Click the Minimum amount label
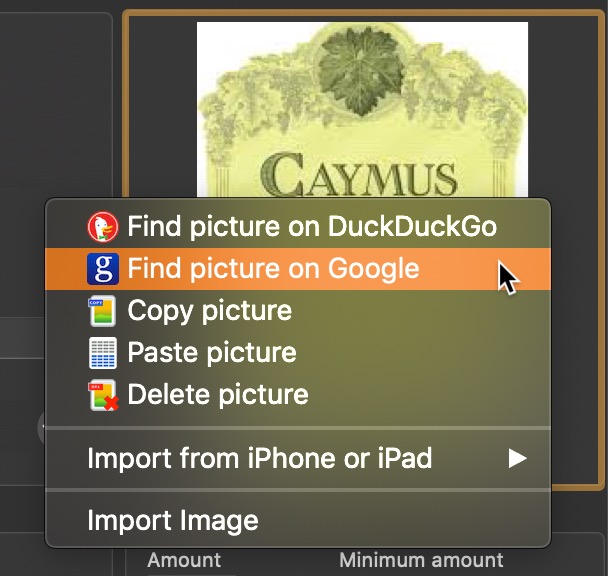Screen dimensions: 608x576 [421, 560]
